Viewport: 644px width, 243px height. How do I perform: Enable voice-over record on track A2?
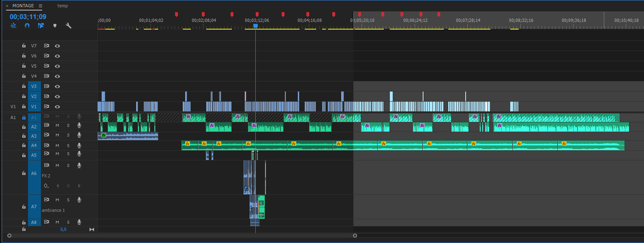pos(79,126)
